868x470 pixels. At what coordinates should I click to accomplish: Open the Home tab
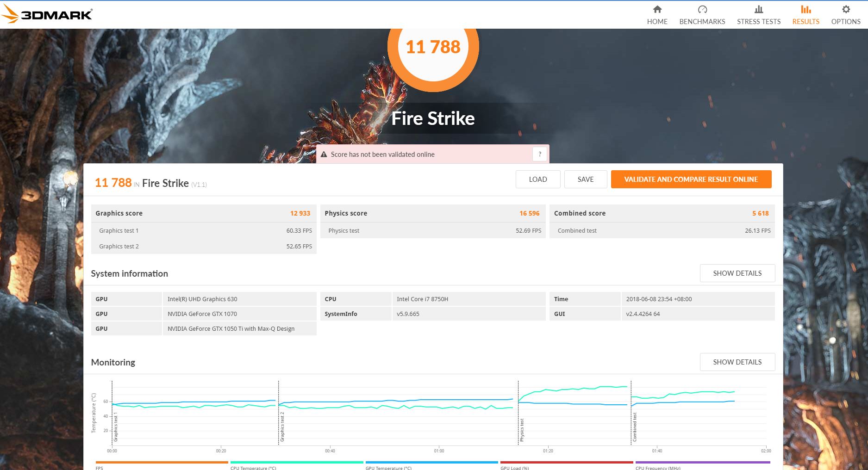(657, 15)
